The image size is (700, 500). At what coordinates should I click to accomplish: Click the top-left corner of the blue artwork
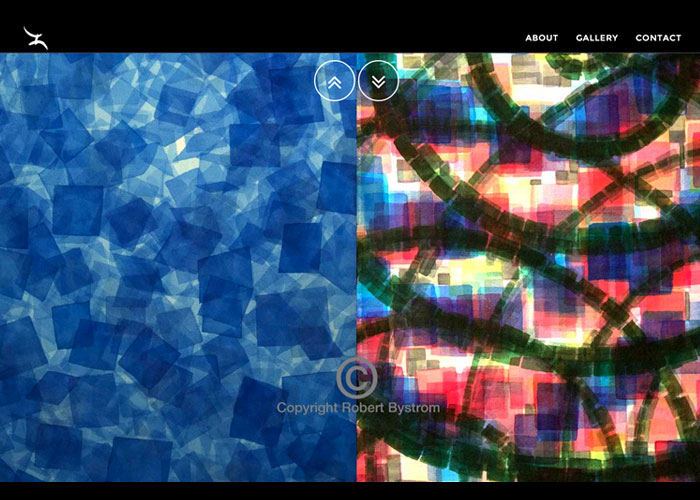[4, 57]
